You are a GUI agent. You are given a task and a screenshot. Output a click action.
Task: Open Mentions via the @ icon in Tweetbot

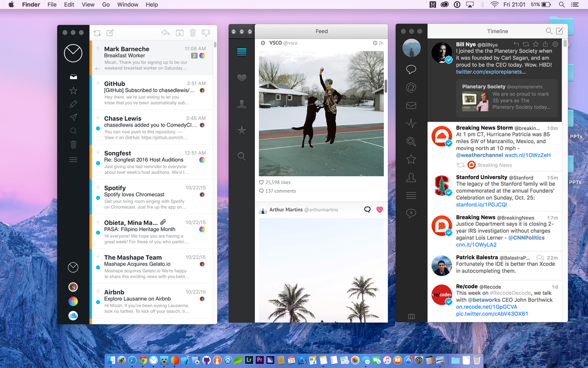point(411,87)
